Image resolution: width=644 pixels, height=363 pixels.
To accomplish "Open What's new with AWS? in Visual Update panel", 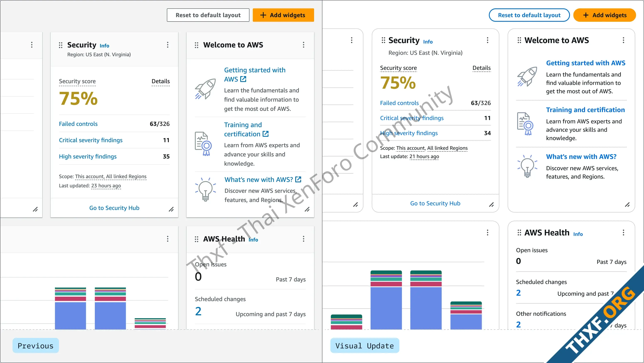I will coord(581,157).
